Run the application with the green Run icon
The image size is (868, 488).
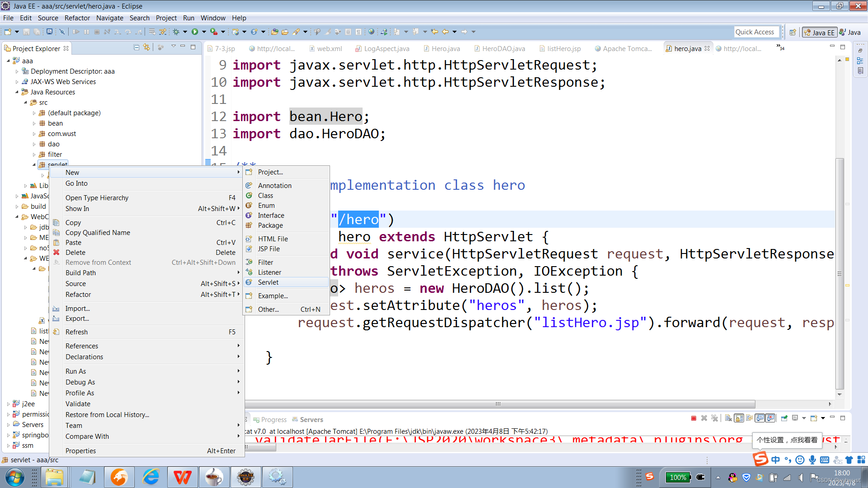point(195,32)
